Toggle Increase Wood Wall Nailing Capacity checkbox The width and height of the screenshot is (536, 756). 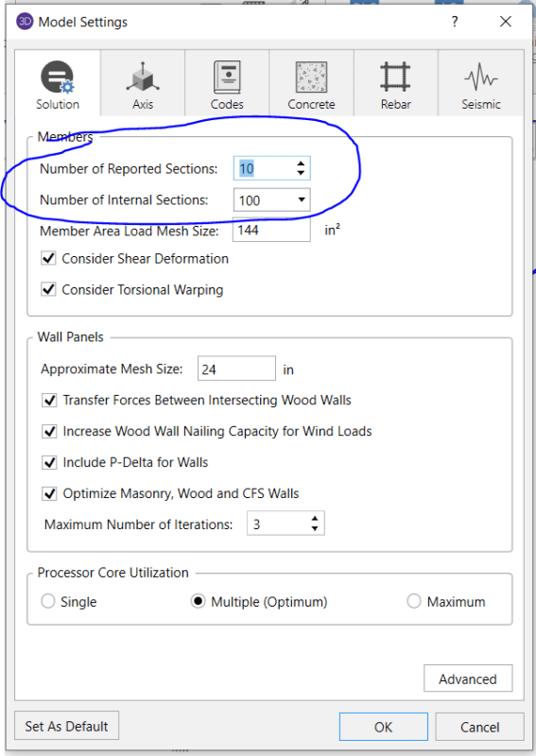click(x=49, y=431)
